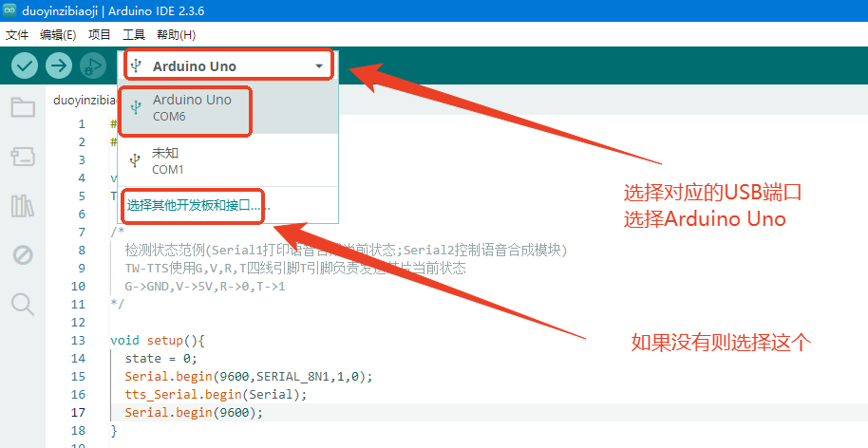Click the Upload arrow button
The image size is (868, 448).
click(59, 65)
